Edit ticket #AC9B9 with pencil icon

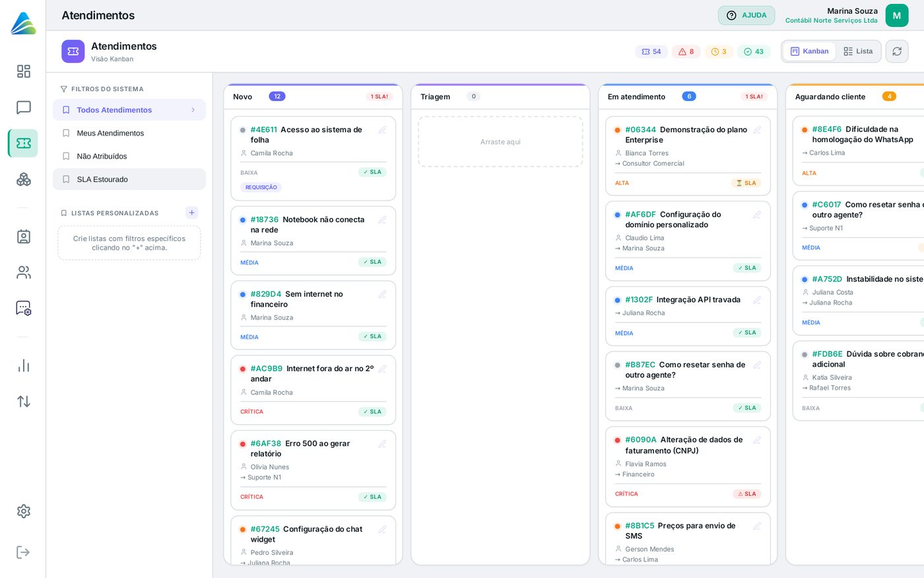tap(382, 369)
